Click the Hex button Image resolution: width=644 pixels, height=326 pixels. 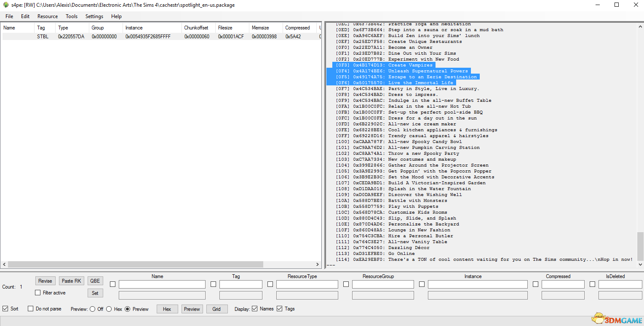(x=167, y=309)
